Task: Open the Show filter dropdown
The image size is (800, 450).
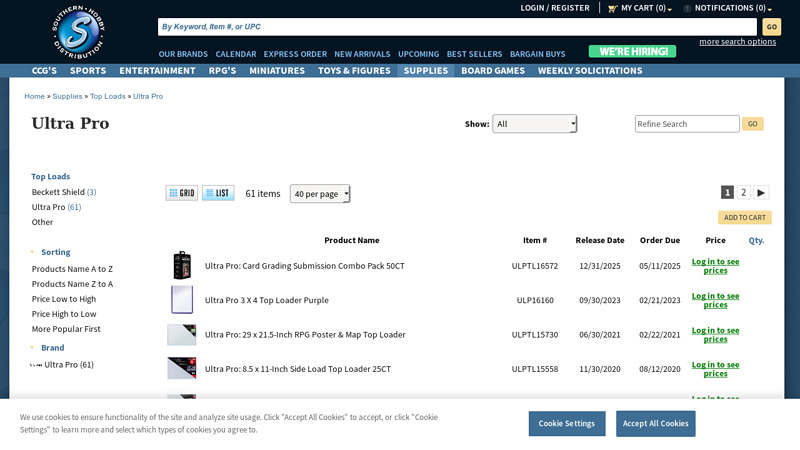Action: click(x=534, y=124)
